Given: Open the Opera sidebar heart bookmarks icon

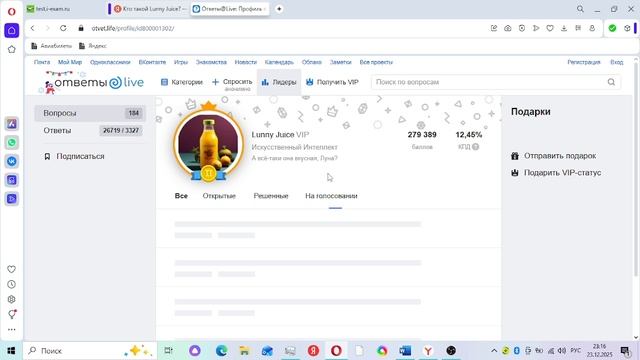Looking at the screenshot, I should pyautogui.click(x=11, y=269).
